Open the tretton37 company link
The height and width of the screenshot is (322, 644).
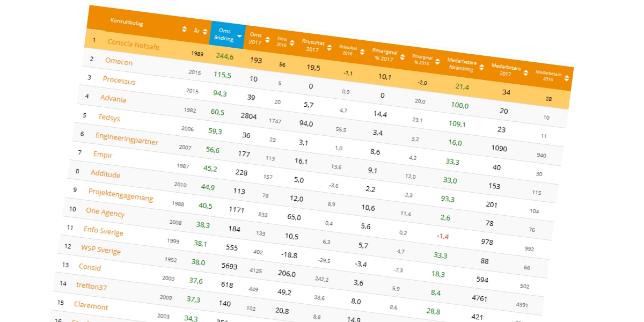pos(92,286)
